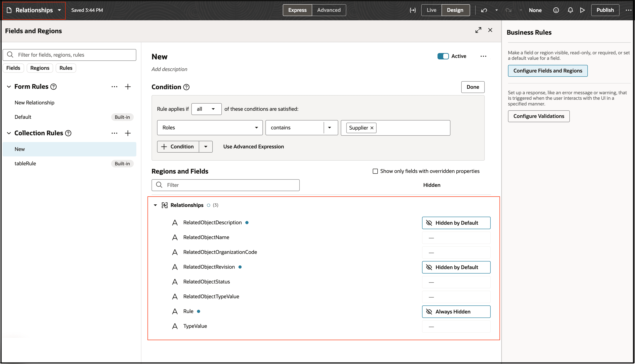635x364 pixels.
Task: Collapse the Relationships region
Action: pos(155,205)
